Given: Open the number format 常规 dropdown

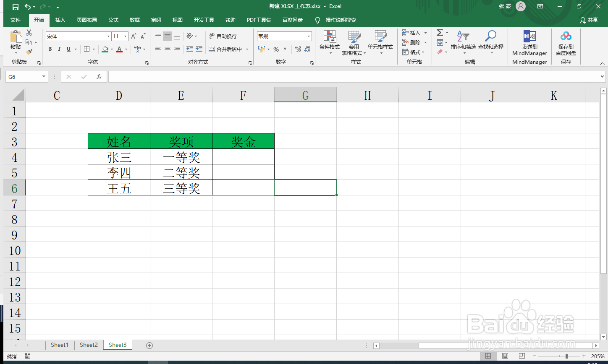Looking at the screenshot, I should tap(309, 36).
